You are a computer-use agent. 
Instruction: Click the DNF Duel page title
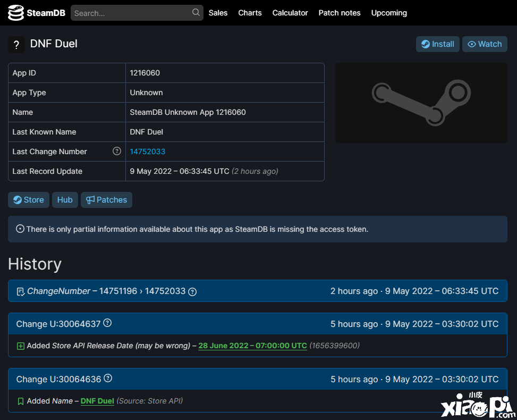pos(54,44)
